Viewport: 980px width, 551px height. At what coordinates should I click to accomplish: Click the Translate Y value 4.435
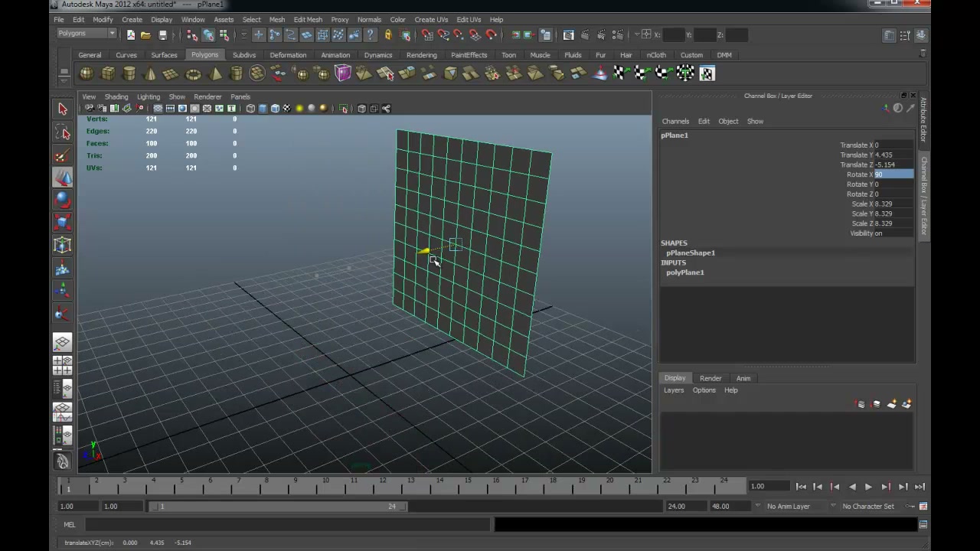click(x=893, y=155)
